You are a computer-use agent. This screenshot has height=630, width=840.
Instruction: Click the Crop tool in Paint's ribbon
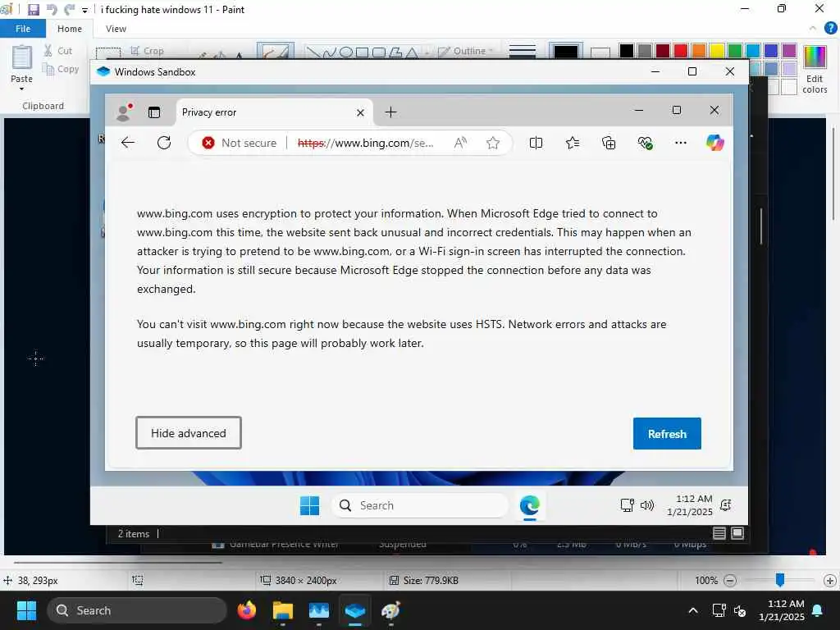click(147, 51)
